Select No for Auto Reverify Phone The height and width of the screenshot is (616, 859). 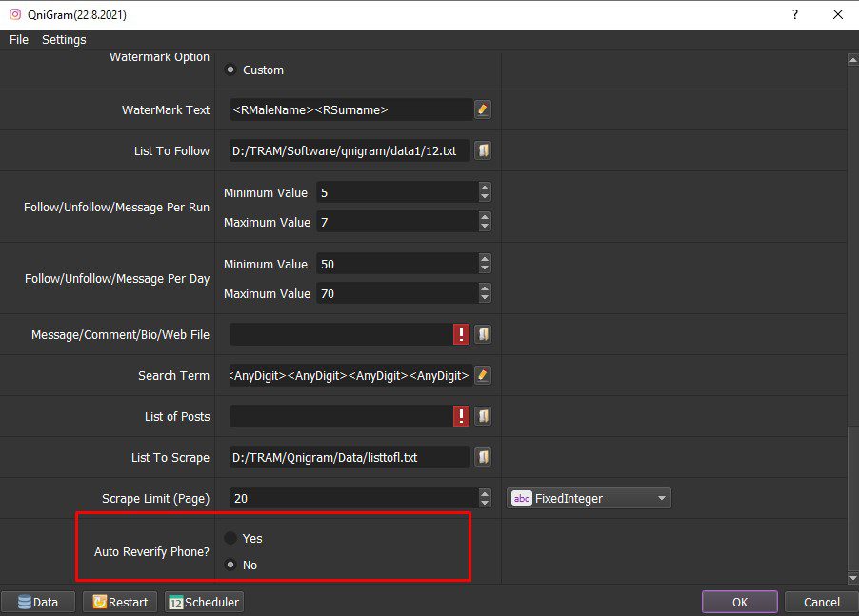click(230, 565)
